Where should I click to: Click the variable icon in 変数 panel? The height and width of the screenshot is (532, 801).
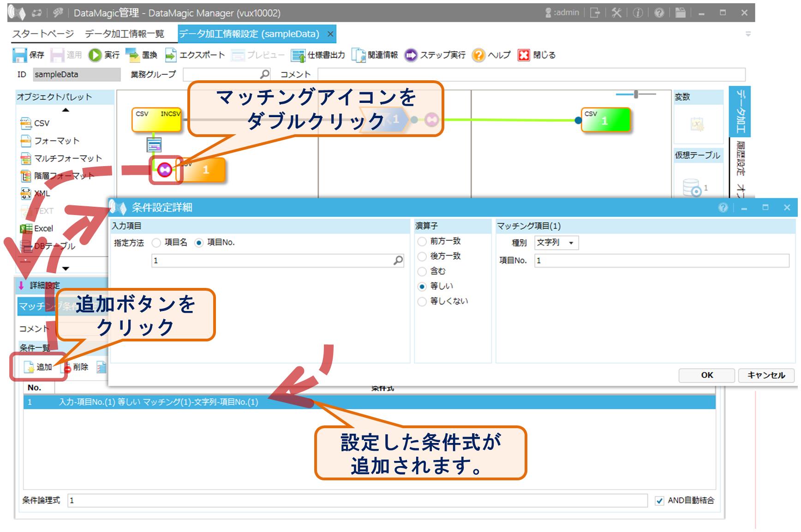click(x=697, y=124)
